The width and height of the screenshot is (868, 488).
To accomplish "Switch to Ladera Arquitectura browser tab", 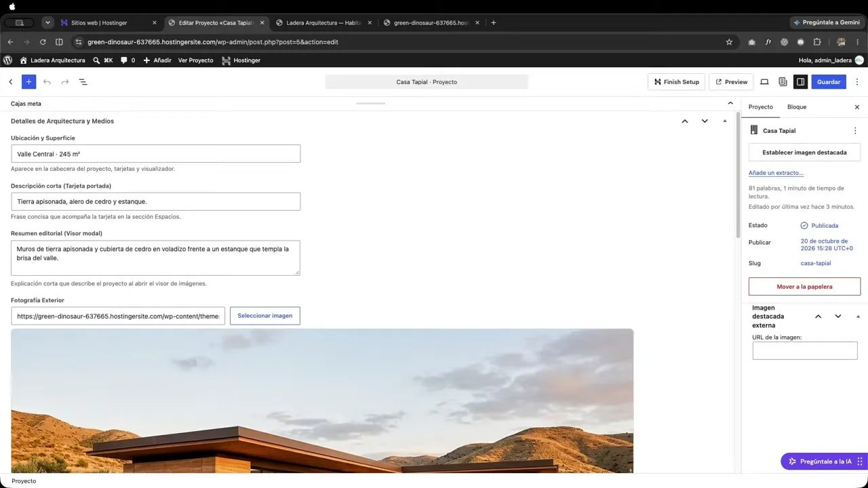I will (x=324, y=22).
